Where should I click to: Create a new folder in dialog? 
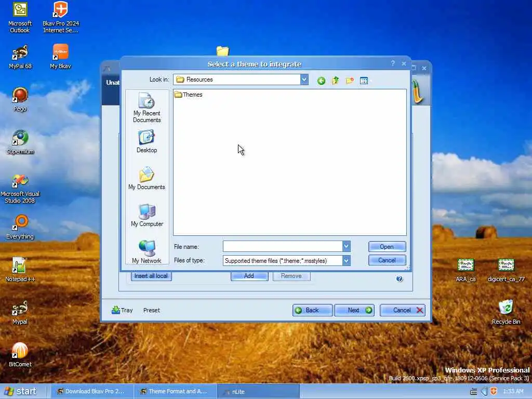click(350, 81)
